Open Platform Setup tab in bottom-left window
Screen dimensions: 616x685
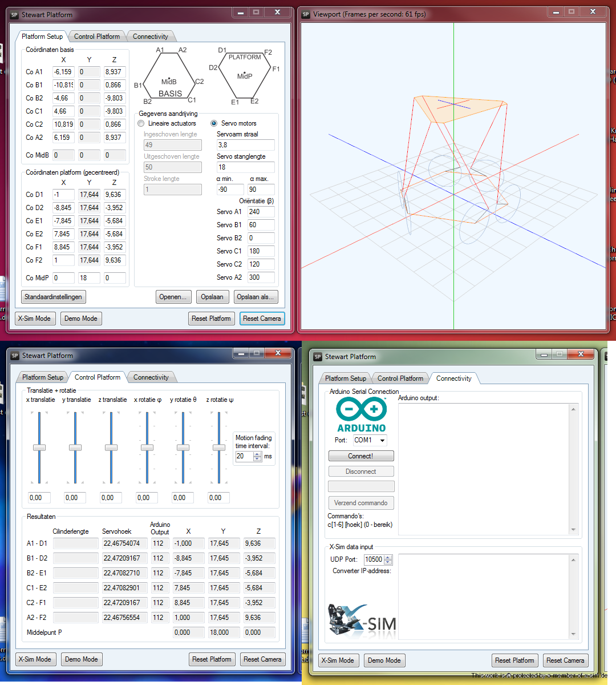(x=43, y=377)
